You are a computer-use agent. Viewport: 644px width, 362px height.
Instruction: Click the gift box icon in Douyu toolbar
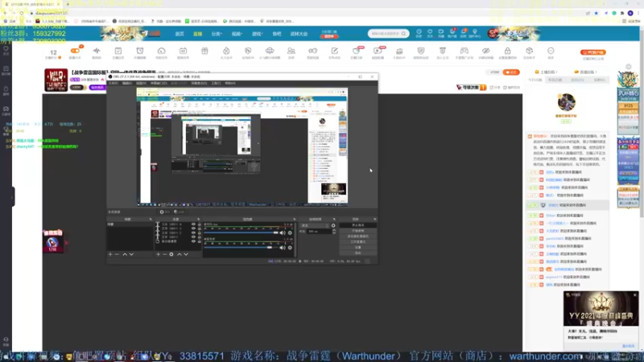[x=204, y=51]
